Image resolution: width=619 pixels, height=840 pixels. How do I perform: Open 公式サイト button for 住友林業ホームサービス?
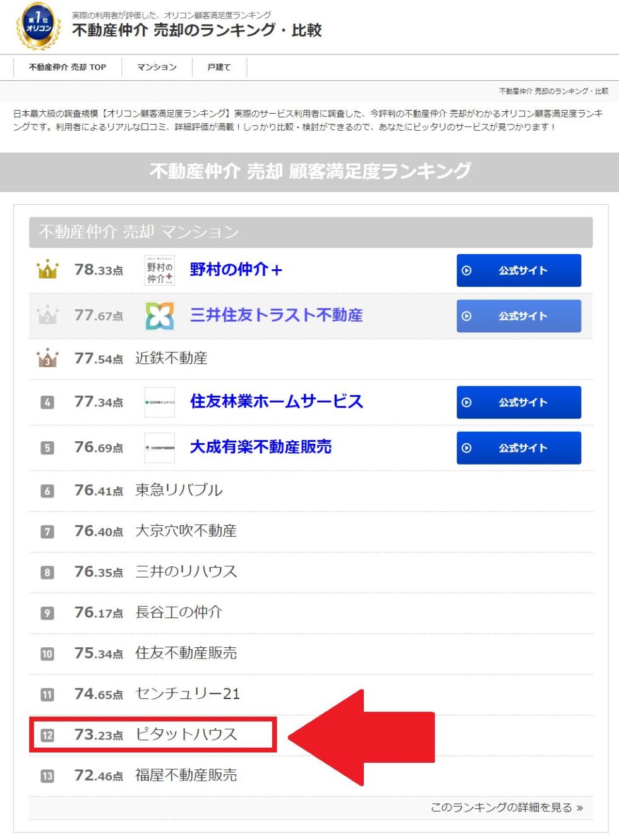coord(519,402)
